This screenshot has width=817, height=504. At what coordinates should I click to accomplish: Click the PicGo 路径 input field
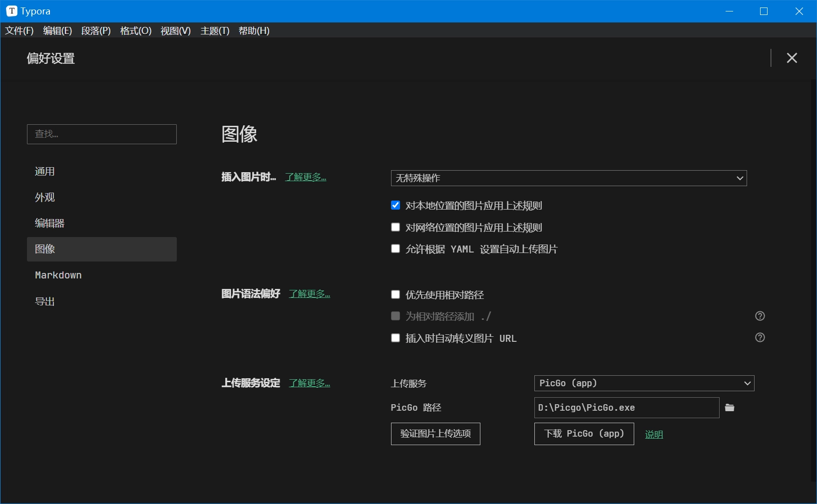click(x=627, y=408)
